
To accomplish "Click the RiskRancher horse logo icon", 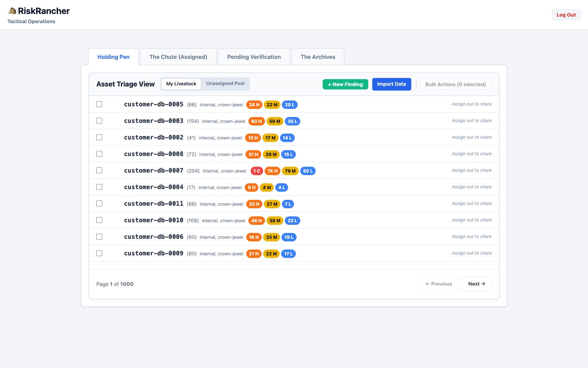I will 12,11.
